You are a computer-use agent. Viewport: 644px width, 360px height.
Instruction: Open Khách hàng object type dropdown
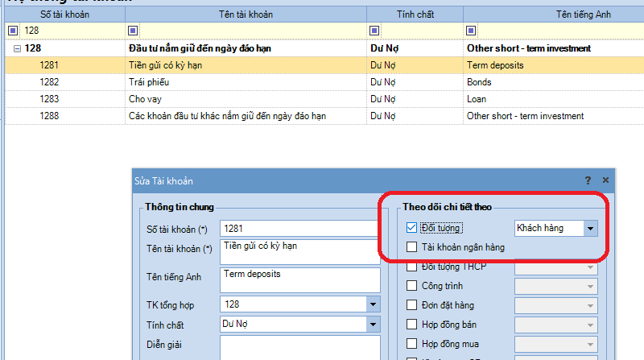590,229
